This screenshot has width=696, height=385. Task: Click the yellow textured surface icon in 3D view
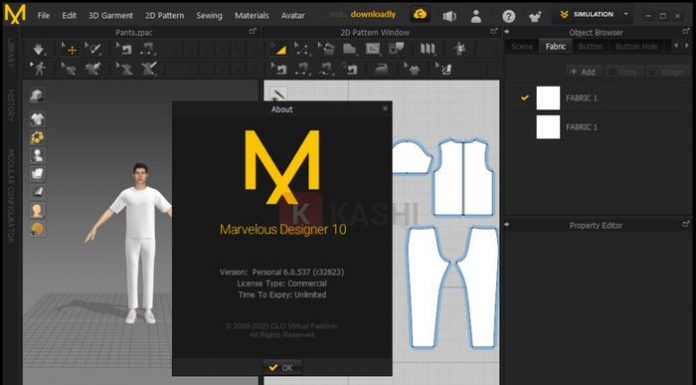(37, 137)
